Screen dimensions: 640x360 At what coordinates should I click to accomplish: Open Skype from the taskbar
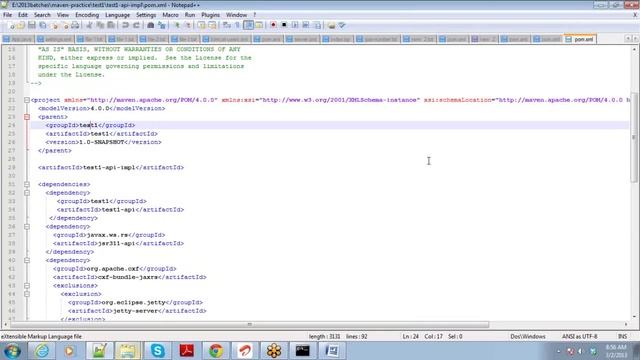click(x=157, y=351)
